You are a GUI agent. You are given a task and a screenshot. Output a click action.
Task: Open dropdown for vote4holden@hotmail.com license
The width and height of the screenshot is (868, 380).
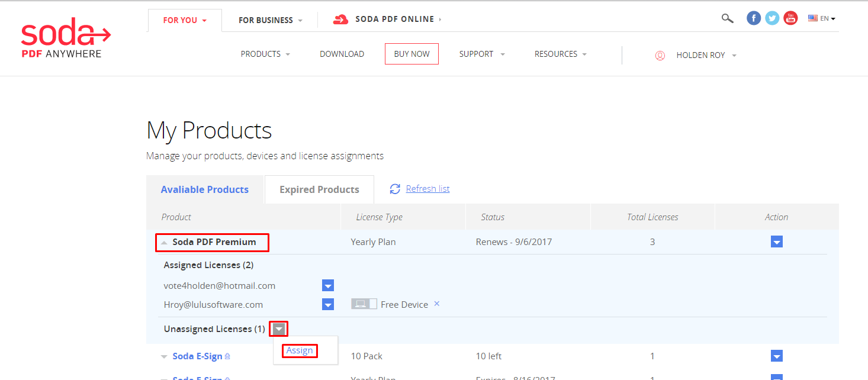[x=328, y=286]
